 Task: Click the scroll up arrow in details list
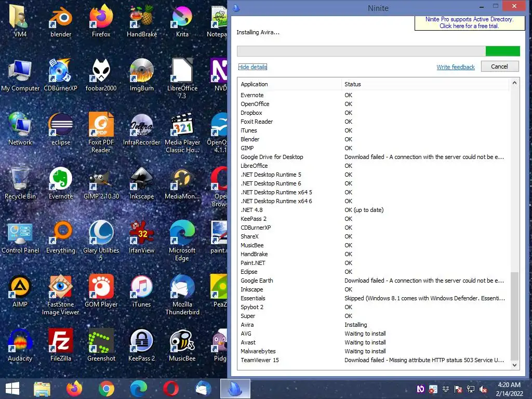pos(514,83)
